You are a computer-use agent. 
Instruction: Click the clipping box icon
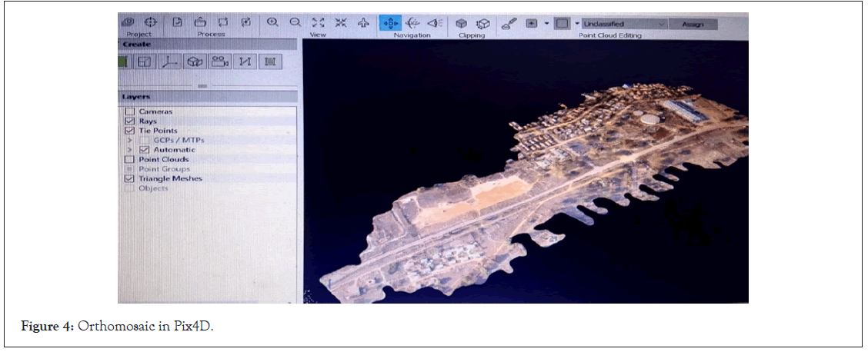[x=461, y=23]
